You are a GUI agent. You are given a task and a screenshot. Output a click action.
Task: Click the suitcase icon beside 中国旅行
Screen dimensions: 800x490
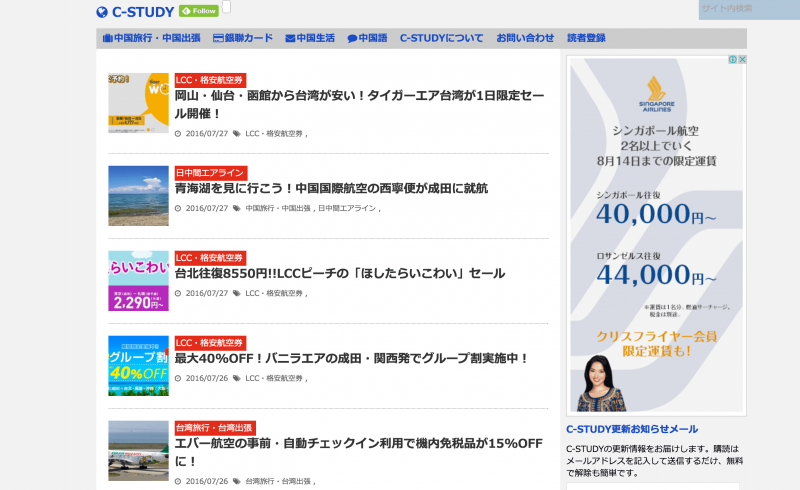pyautogui.click(x=107, y=38)
